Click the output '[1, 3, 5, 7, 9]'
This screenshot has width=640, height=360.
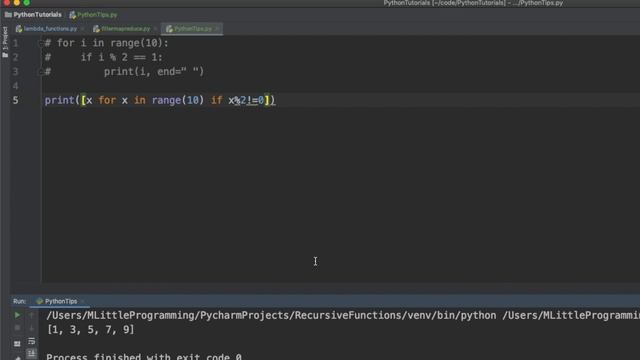click(x=90, y=329)
